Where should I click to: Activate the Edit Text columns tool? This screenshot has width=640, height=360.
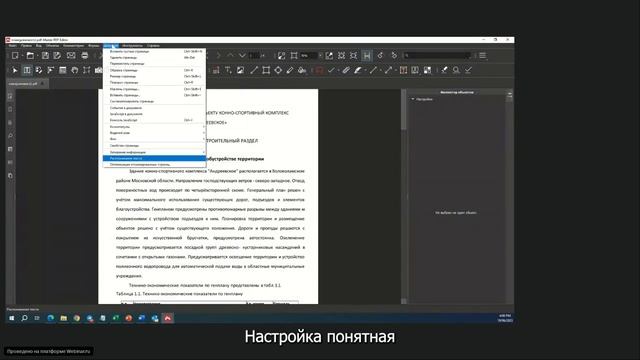coord(27,70)
